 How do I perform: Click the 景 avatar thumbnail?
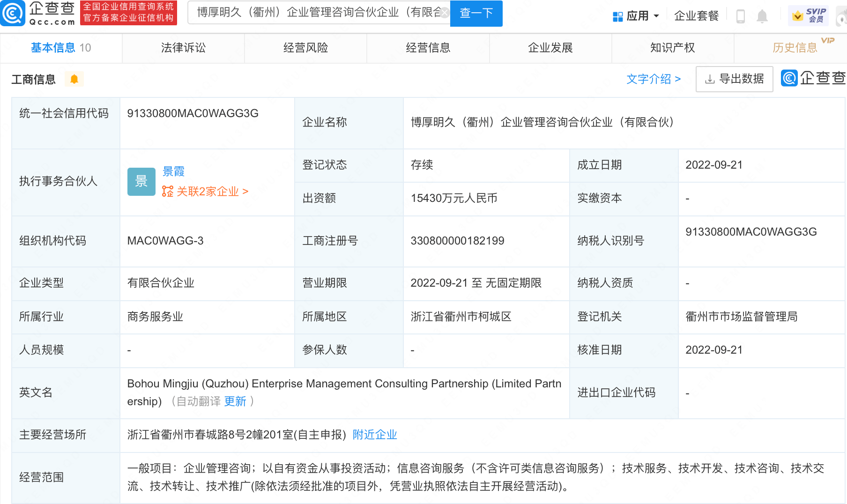141,181
